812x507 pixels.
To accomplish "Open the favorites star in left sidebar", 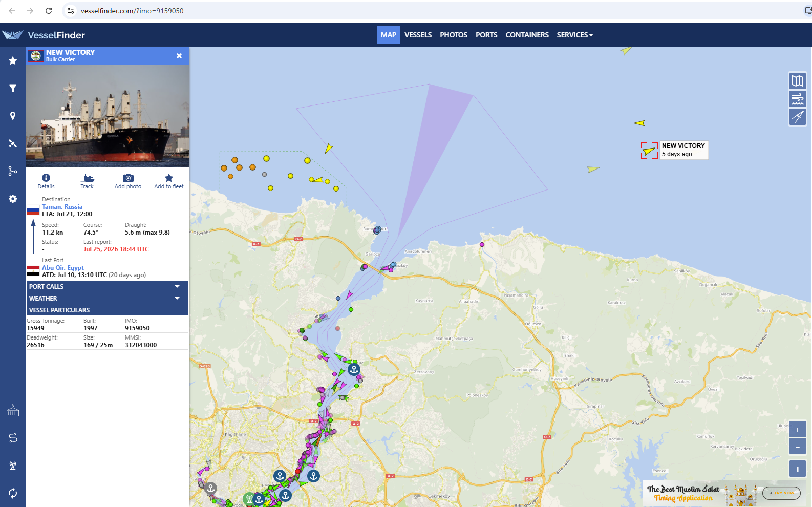I will tap(13, 60).
